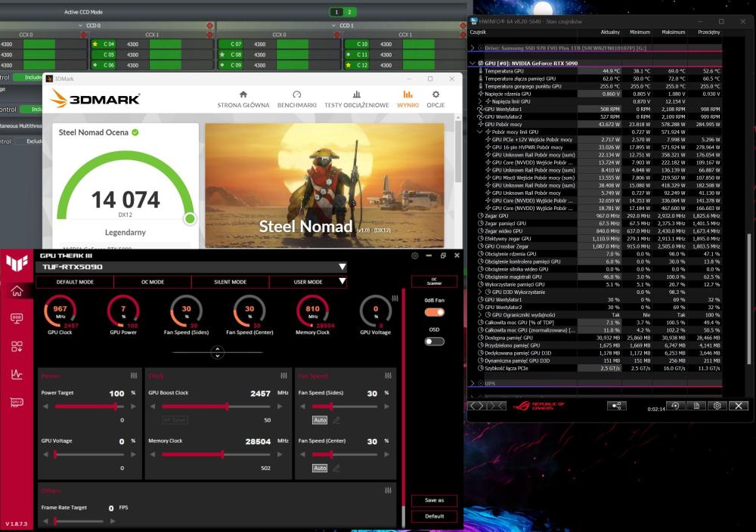Increase Memory Clock with right arrow

point(280,454)
